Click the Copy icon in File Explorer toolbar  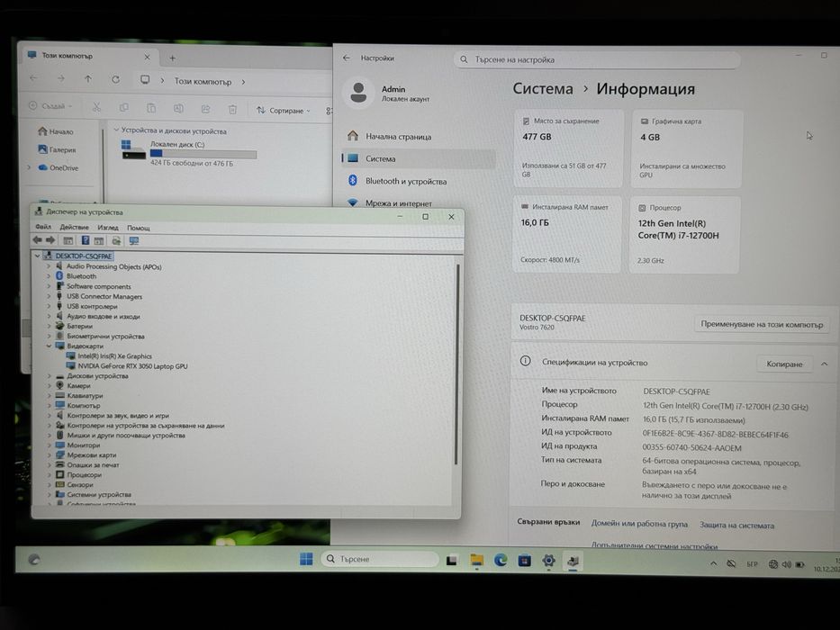[123, 108]
